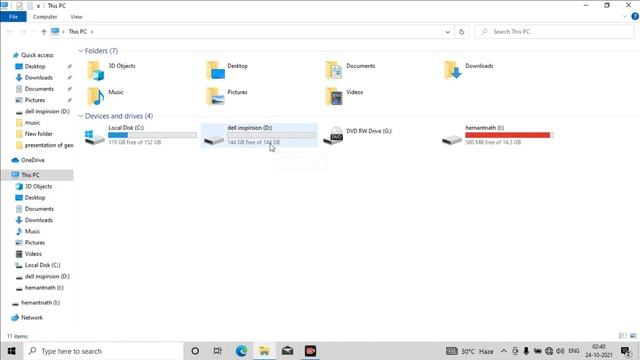
Task: Open the red recorder app on taskbar
Action: click(311, 351)
